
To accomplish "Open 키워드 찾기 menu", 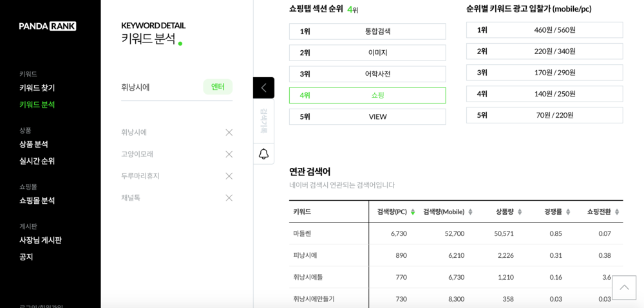I will [37, 88].
